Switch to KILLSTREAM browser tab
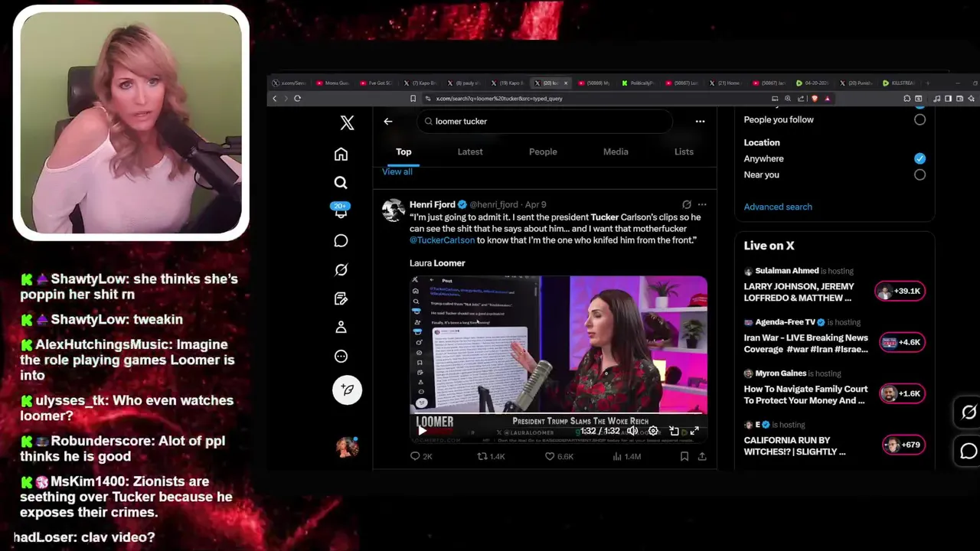 898,83
